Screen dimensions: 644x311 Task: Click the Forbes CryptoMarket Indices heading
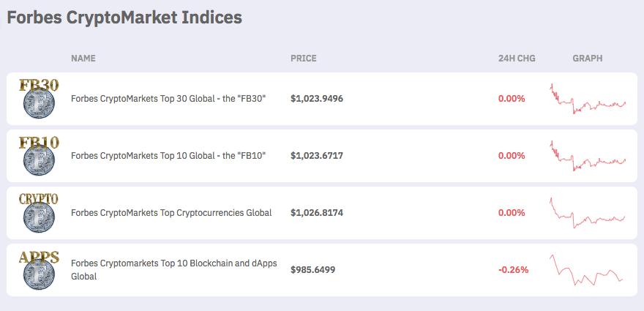[x=124, y=18]
